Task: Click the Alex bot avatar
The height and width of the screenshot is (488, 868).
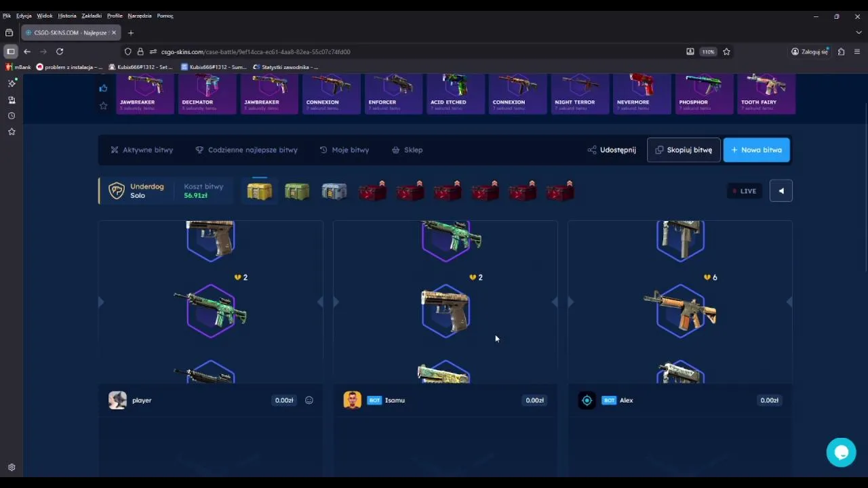Action: click(x=587, y=400)
